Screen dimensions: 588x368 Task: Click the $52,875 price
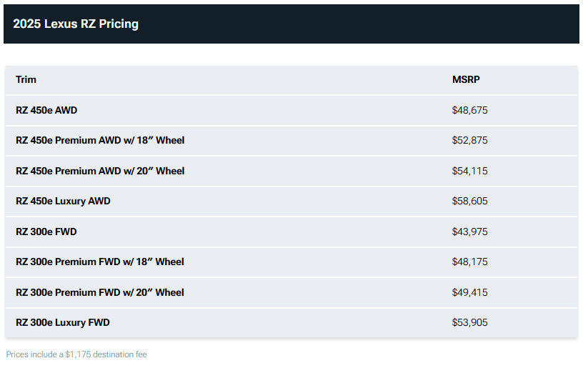pyautogui.click(x=469, y=140)
